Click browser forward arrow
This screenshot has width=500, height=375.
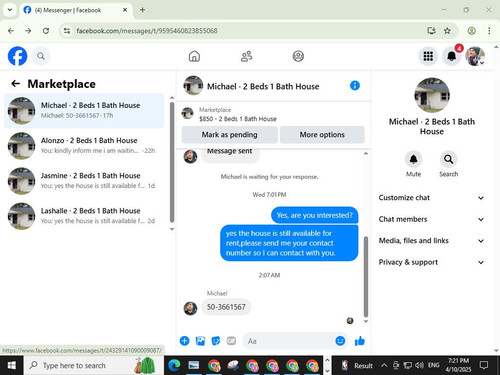point(28,31)
